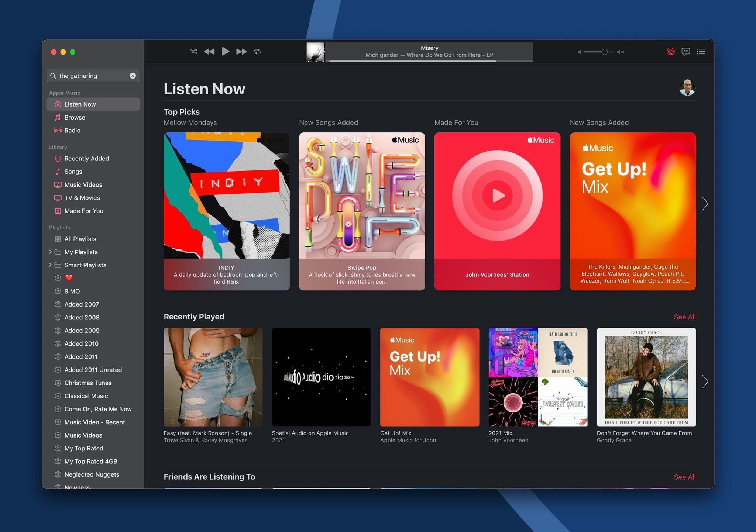Click the now playing album artwork
The width and height of the screenshot is (756, 532).
[316, 52]
